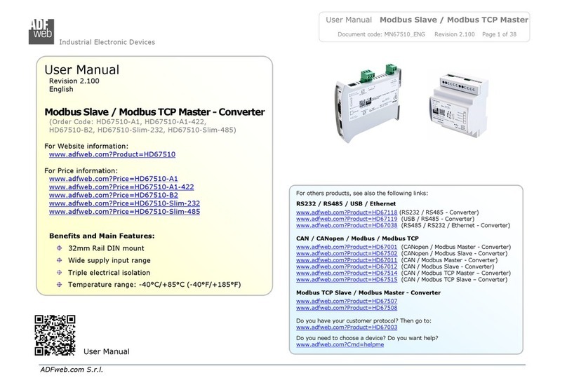Click bullet icon beside 32mm Rail DIN mount
567x392 pixels.
click(x=60, y=248)
